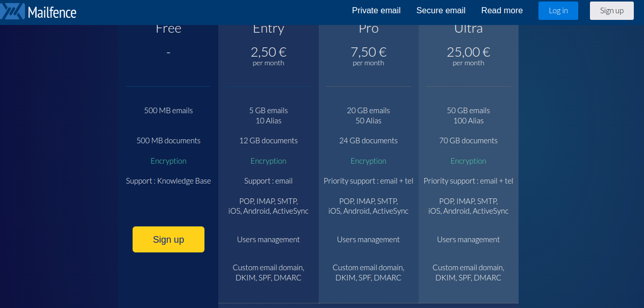The width and height of the screenshot is (644, 308).
Task: Open Encryption link in Free plan
Action: [x=168, y=161]
